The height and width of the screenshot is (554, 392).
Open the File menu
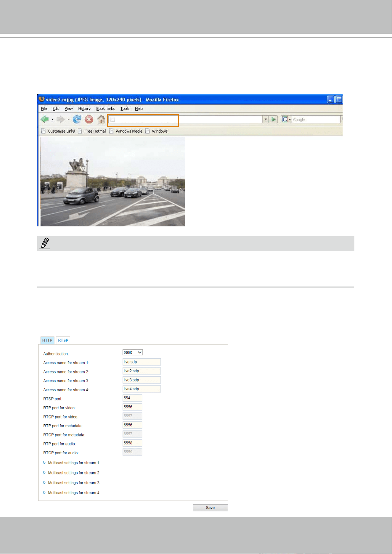pos(44,109)
